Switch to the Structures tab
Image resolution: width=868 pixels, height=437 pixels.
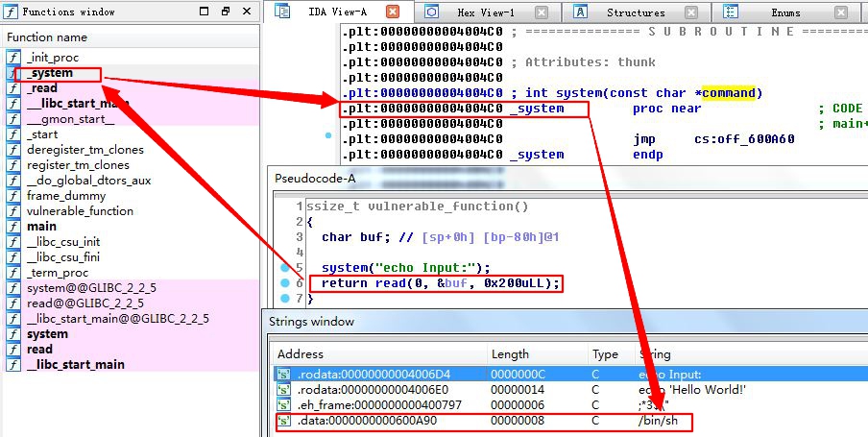[x=636, y=12]
